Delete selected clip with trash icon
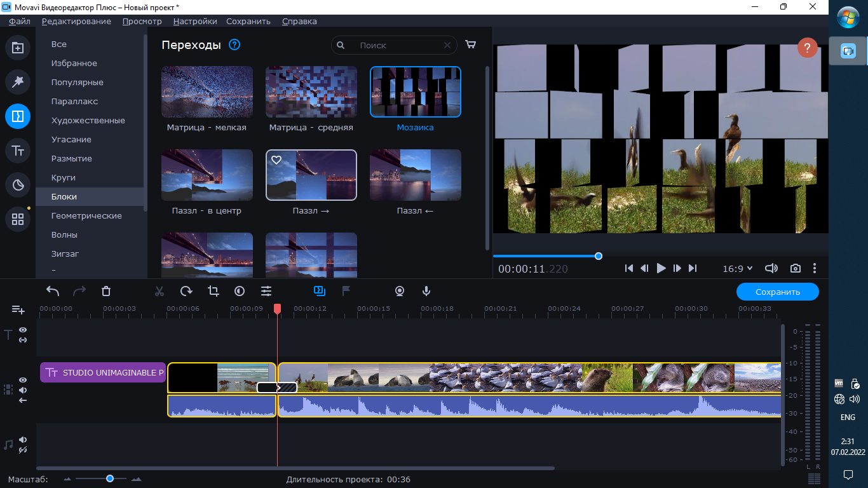Screen dimensions: 868x488 point(106,291)
